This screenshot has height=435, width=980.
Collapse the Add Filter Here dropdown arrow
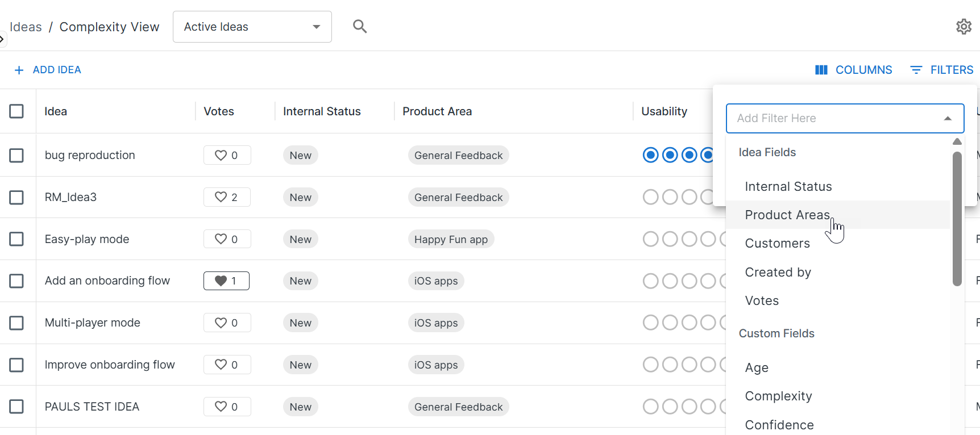point(947,118)
